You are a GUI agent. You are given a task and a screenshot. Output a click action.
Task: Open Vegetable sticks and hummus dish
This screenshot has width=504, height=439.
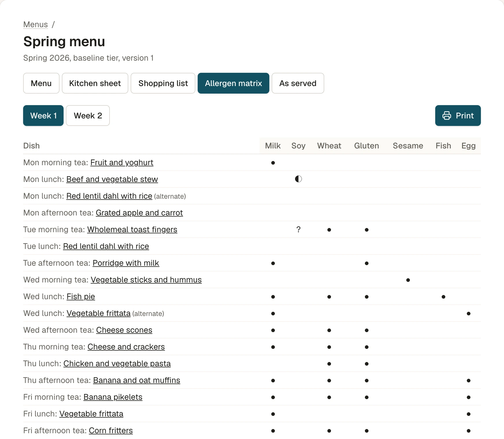[146, 280]
